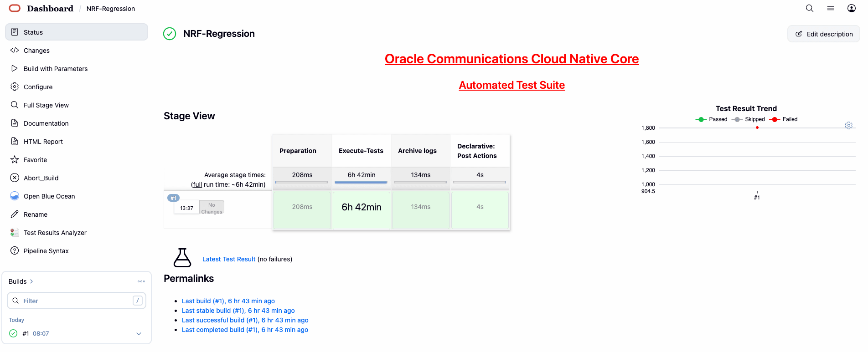The width and height of the screenshot is (868, 352).
Task: Click the Rename pencil icon
Action: (x=15, y=214)
